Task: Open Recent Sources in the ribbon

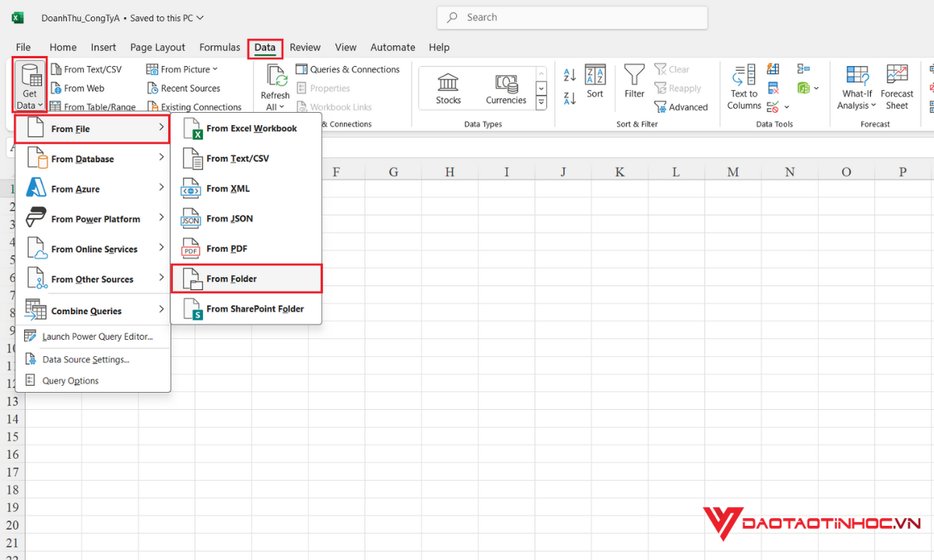Action: pyautogui.click(x=184, y=88)
